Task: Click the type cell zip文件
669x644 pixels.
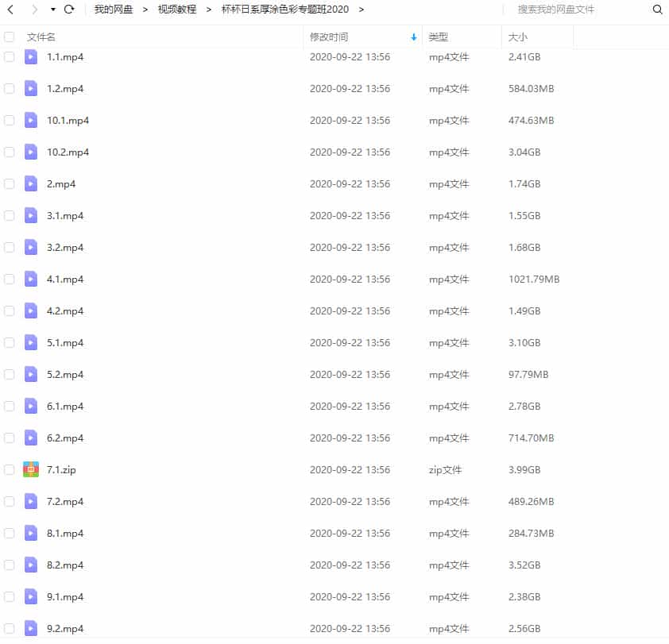Action: coord(445,470)
